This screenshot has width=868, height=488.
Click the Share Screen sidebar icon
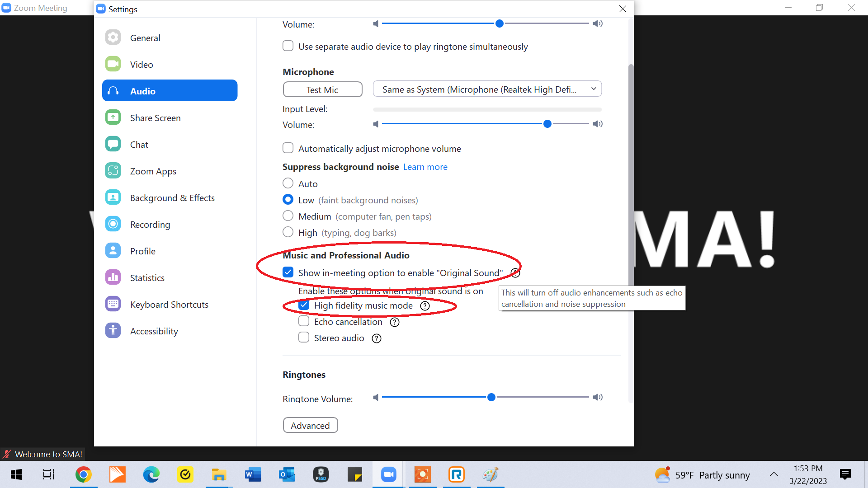pos(113,117)
